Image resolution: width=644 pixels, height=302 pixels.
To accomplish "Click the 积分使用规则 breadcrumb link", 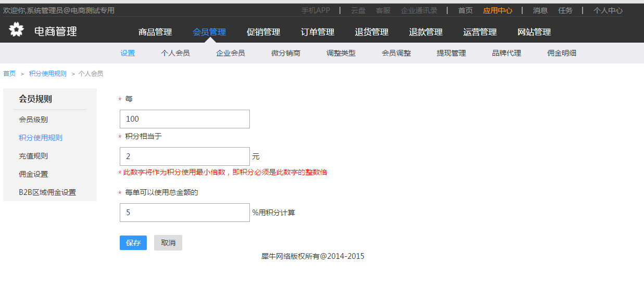I will [x=48, y=73].
